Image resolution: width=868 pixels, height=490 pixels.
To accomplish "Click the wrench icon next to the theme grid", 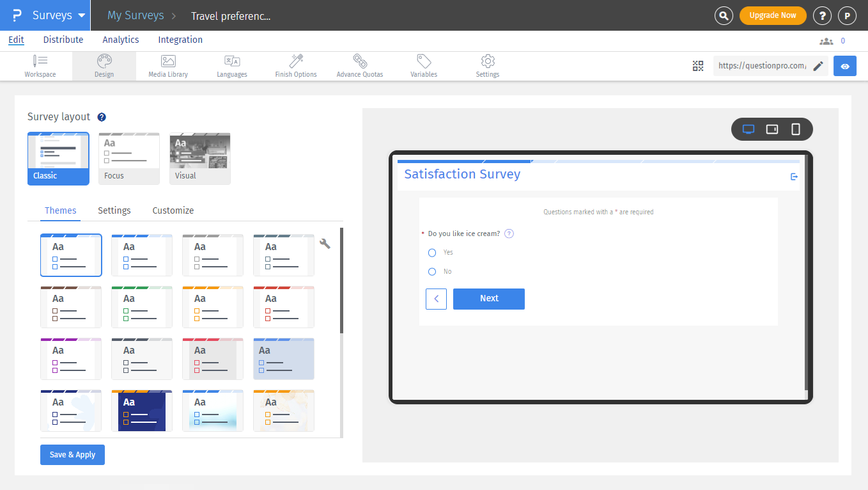I will [325, 244].
